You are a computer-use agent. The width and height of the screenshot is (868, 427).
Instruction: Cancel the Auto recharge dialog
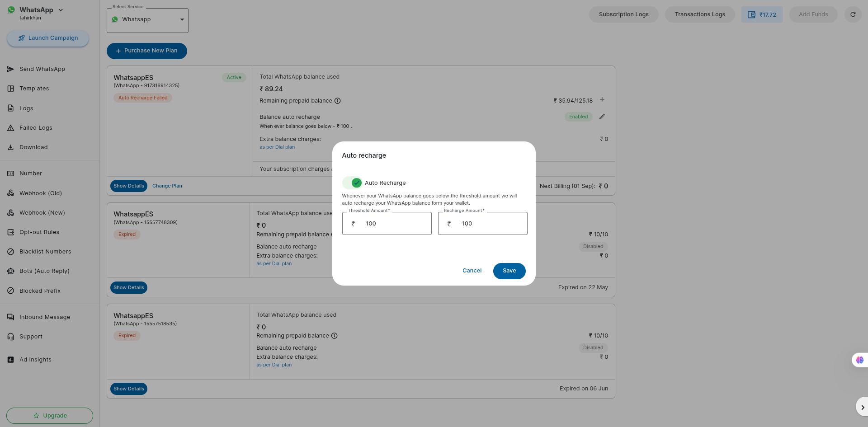click(x=472, y=271)
